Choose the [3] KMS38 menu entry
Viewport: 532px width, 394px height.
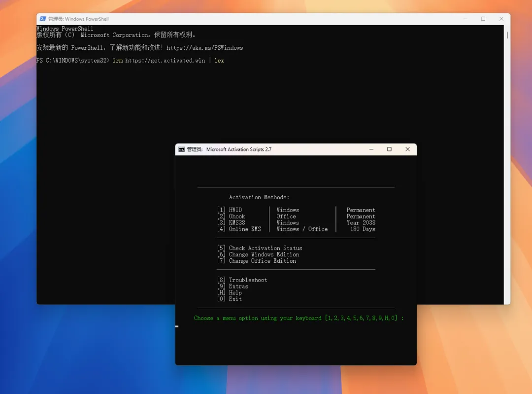point(231,223)
